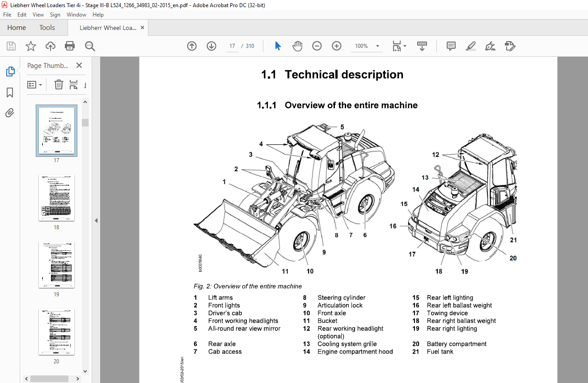Click the cloud upload icon
Image resolution: width=588 pixels, height=383 pixels.
coord(51,46)
